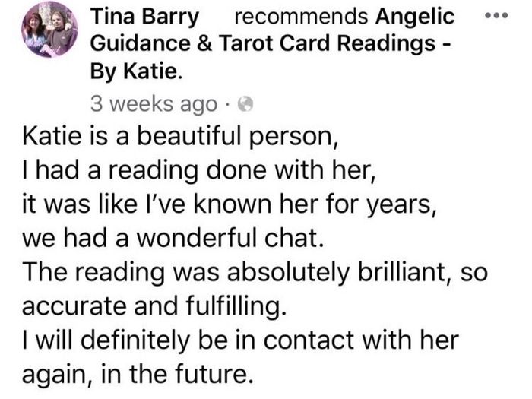Select the line "it was like I've known her for years,"

tap(230, 204)
